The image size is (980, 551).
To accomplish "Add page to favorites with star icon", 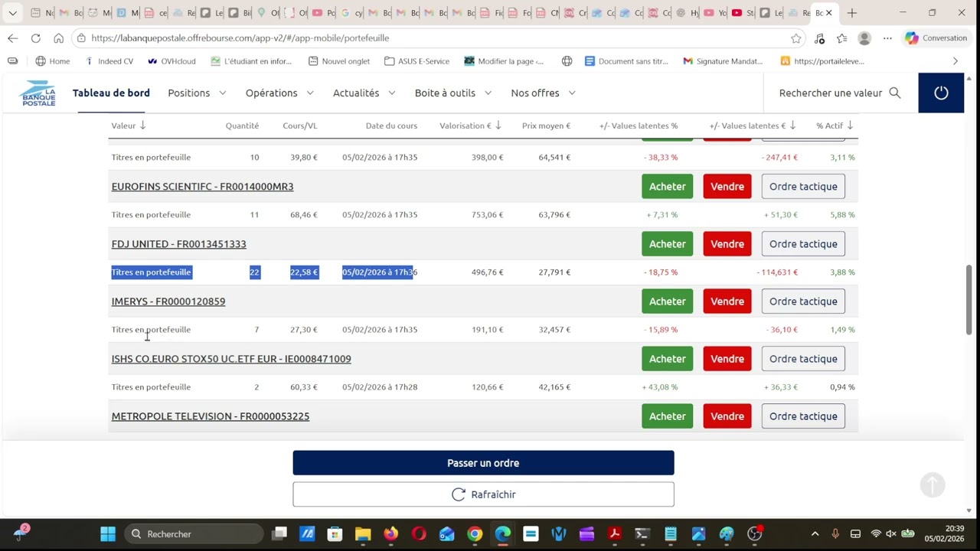I will 796,37.
